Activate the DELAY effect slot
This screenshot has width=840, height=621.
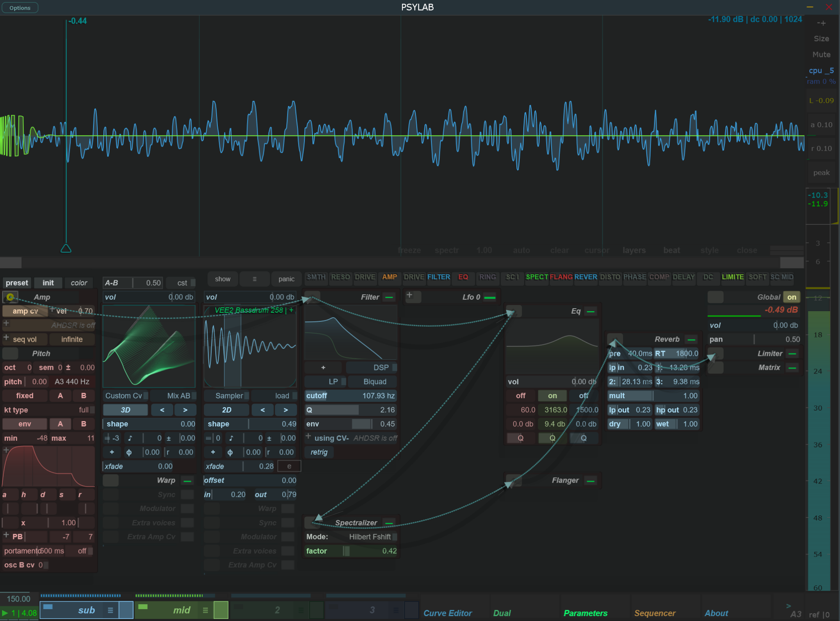point(683,277)
